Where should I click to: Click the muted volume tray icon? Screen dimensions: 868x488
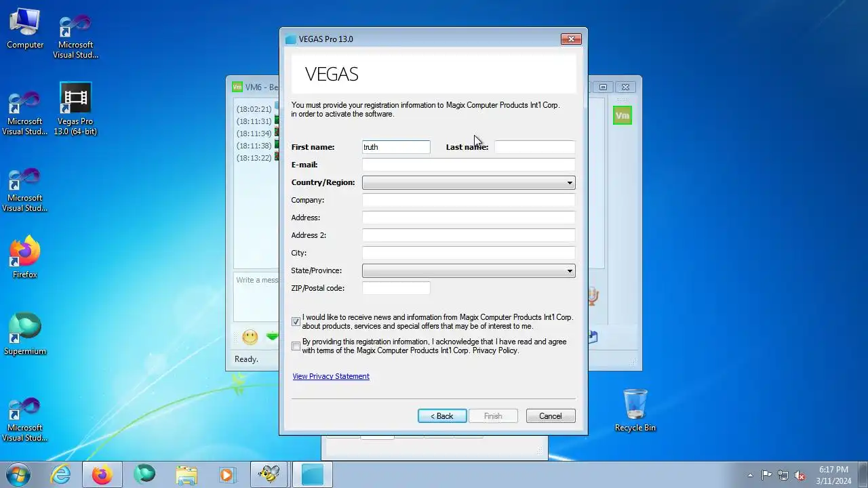pyautogui.click(x=800, y=475)
